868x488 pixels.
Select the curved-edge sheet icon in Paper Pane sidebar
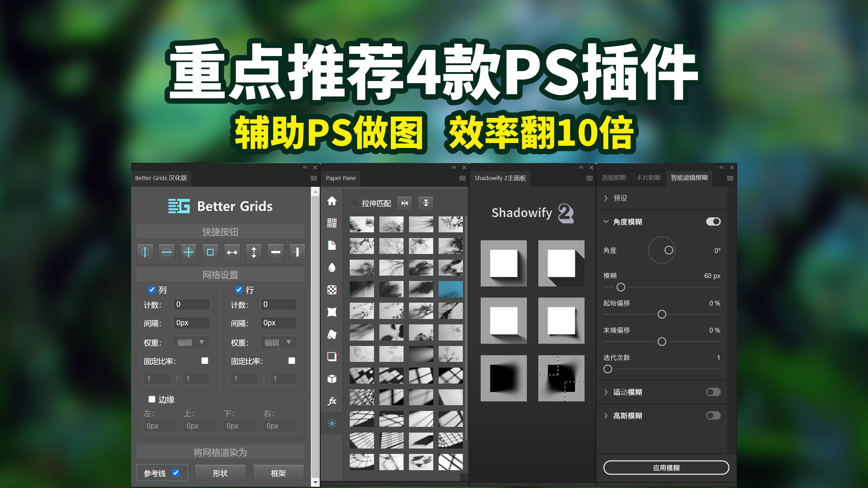point(332,312)
